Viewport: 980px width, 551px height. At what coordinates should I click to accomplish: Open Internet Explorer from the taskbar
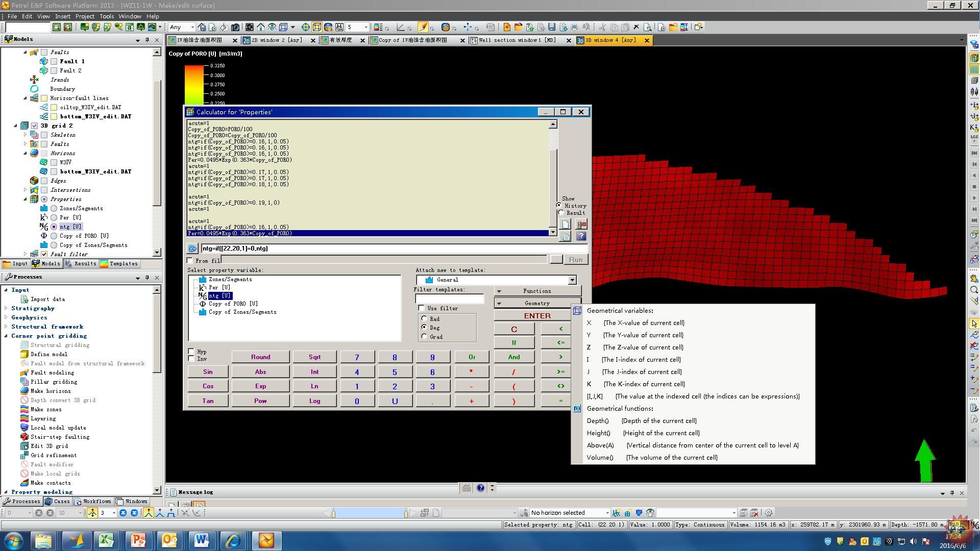tap(233, 540)
